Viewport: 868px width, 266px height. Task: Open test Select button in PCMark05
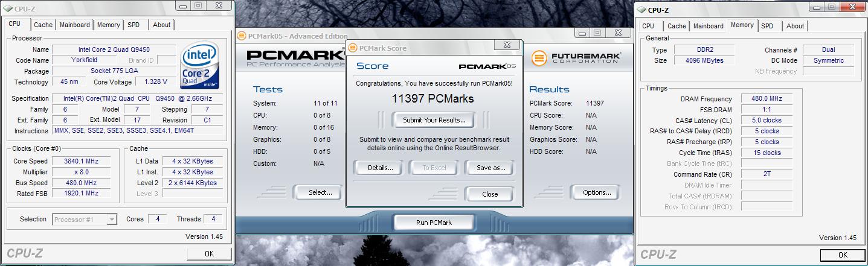(320, 192)
